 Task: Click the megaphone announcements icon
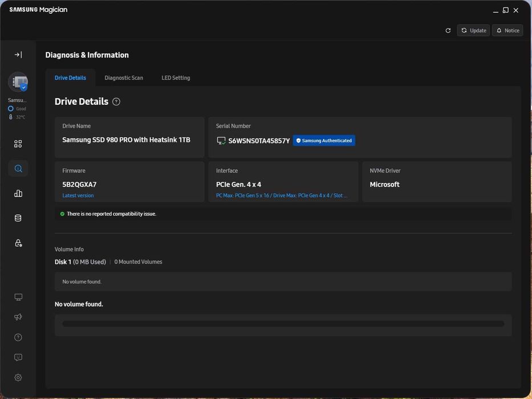18,317
